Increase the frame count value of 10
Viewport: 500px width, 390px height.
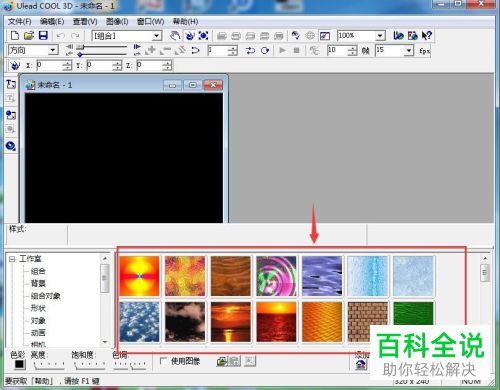coord(352,48)
